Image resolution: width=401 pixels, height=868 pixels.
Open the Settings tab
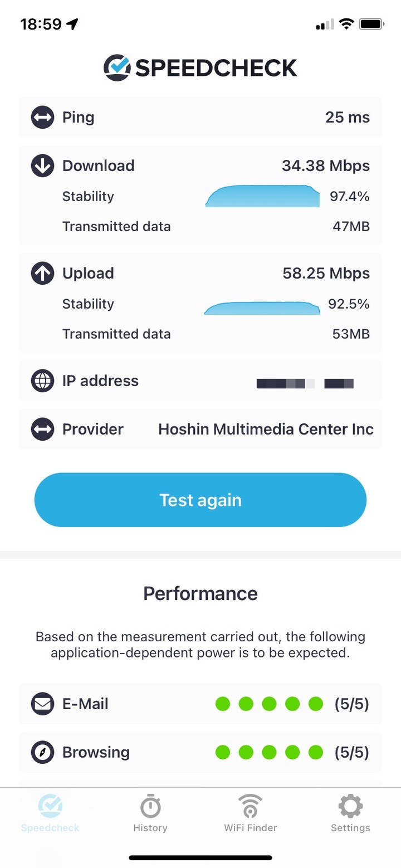(350, 815)
